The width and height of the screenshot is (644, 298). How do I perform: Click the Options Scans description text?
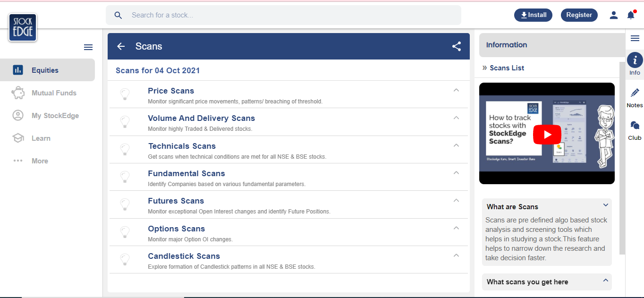pyautogui.click(x=190, y=239)
